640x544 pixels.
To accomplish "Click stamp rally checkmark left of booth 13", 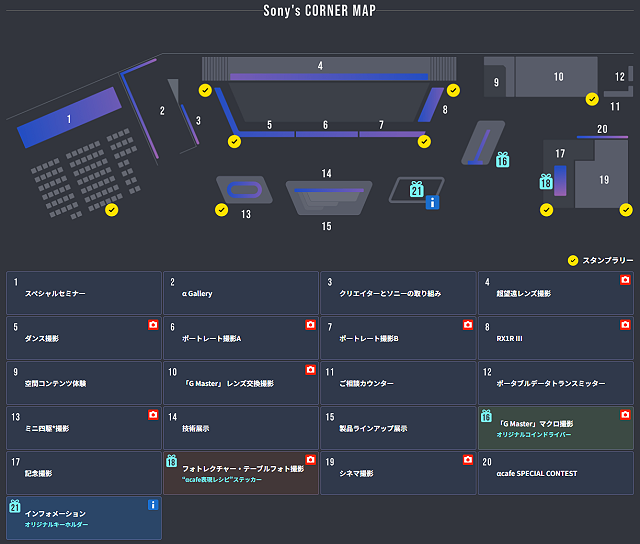I will pos(221,209).
